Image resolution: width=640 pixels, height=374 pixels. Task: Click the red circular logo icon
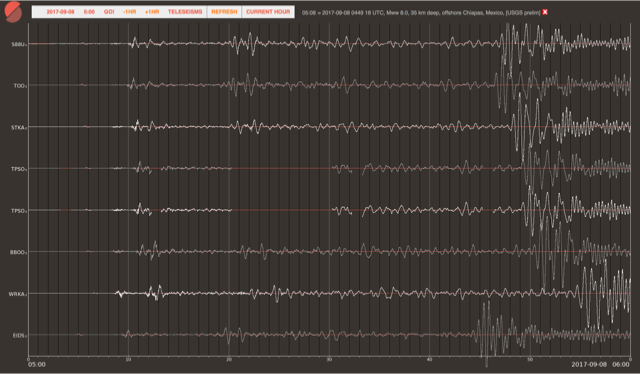[x=13, y=12]
